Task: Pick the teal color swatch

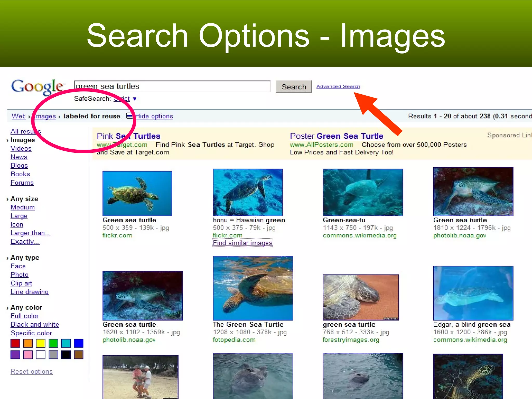Action: pyautogui.click(x=66, y=343)
